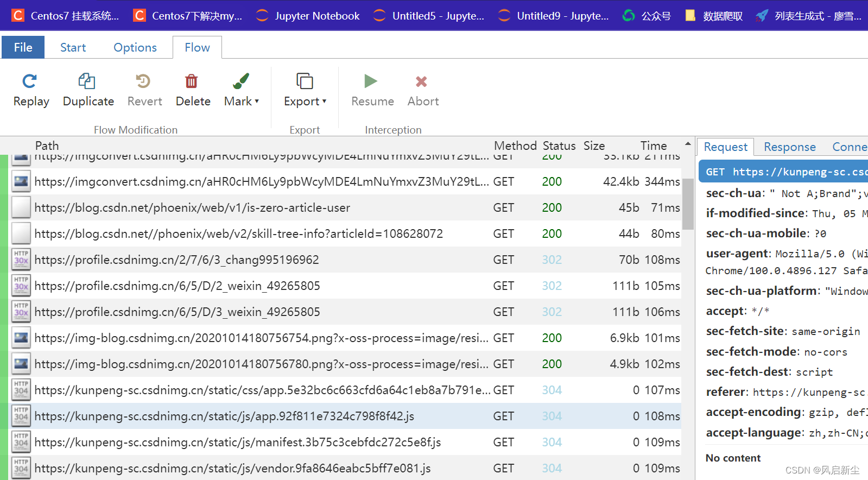The image size is (868, 480).
Task: Click the Replay flow icon
Action: (30, 81)
